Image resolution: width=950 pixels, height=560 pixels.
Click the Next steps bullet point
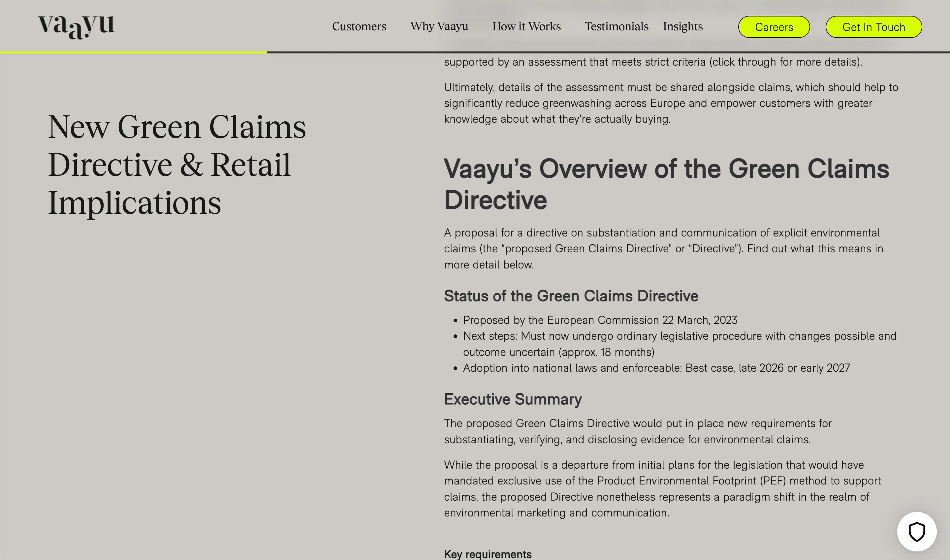pyautogui.click(x=679, y=344)
